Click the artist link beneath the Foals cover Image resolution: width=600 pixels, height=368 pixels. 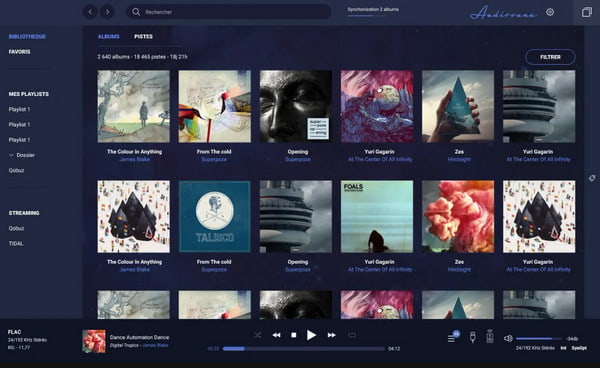tap(380, 269)
